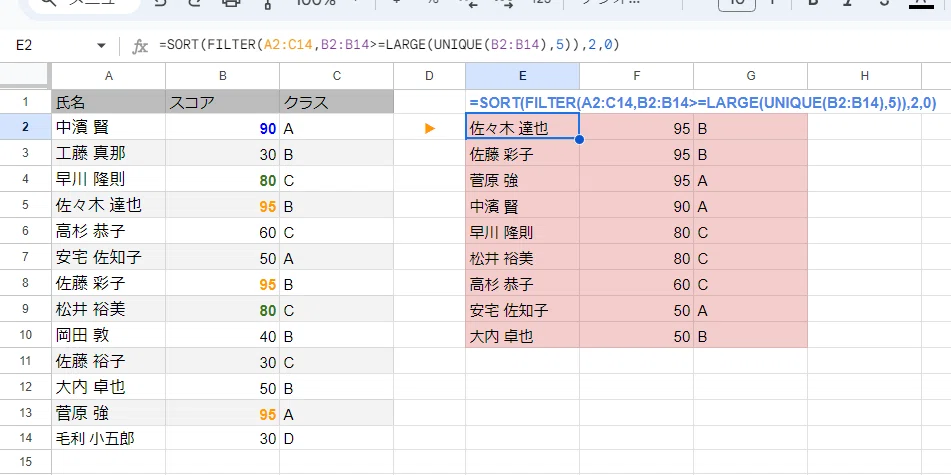
Task: Click the スコア header cell
Action: 223,102
